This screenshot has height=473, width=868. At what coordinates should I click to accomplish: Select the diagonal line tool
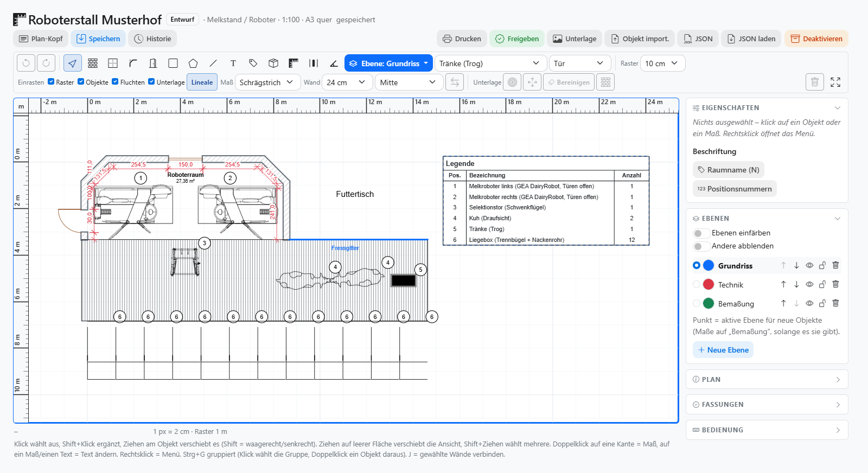tap(213, 63)
